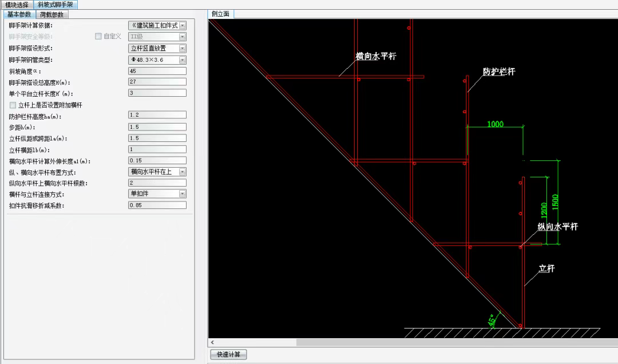
Task: Open the 基本参数 tab
Action: click(19, 14)
